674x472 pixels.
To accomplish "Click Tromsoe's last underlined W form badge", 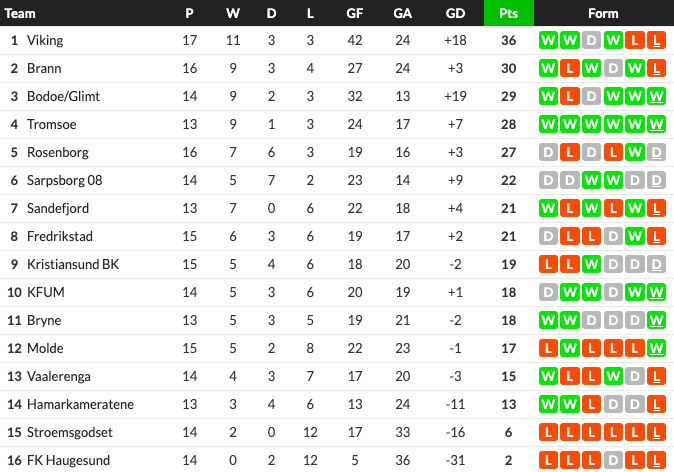I will [656, 124].
